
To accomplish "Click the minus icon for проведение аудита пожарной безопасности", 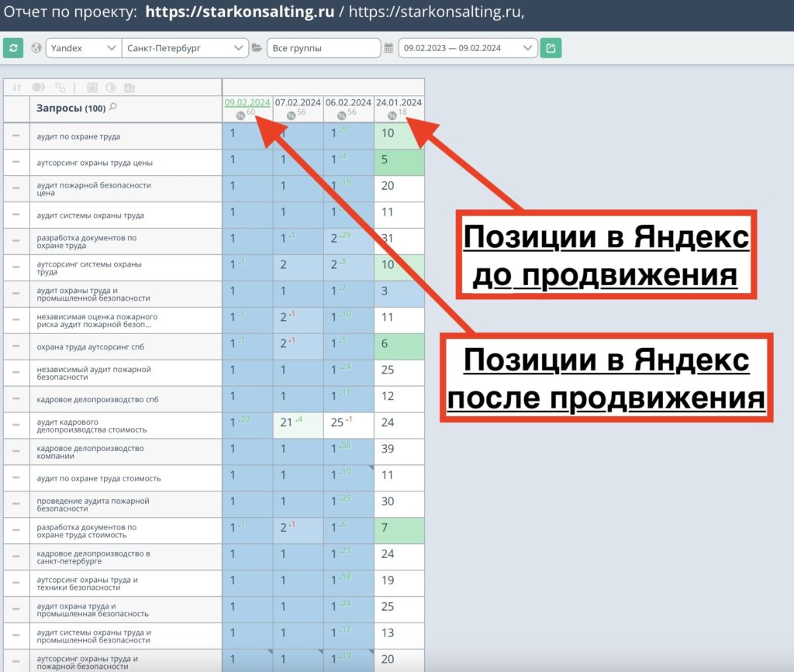I will click(16, 504).
